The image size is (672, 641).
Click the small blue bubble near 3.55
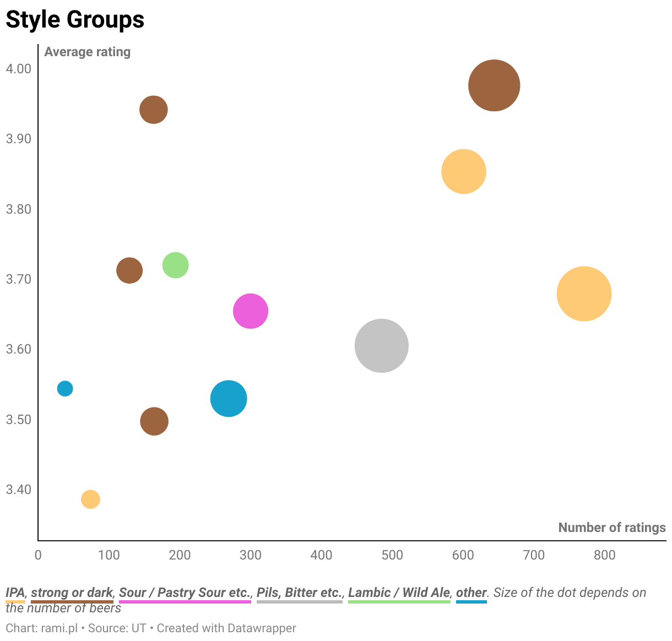coord(65,388)
